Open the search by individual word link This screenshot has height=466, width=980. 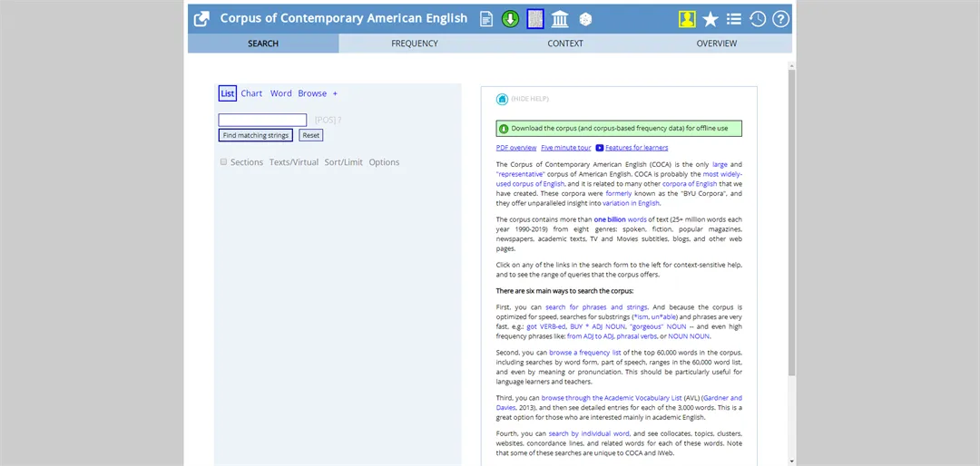[589, 433]
